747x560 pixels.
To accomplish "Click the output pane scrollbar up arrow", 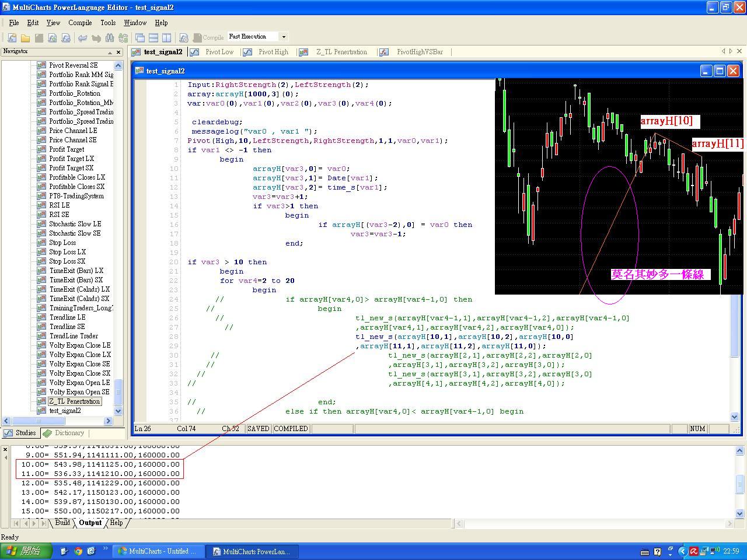I will [740, 450].
